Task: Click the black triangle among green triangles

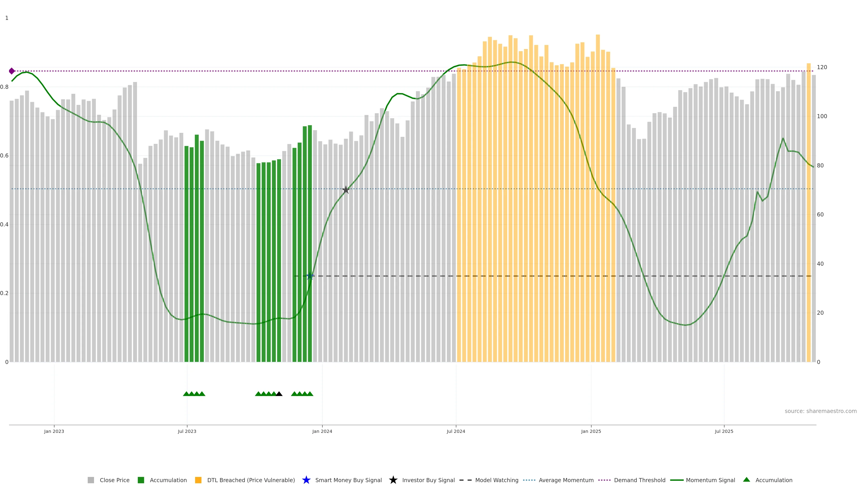Action: pos(279,394)
